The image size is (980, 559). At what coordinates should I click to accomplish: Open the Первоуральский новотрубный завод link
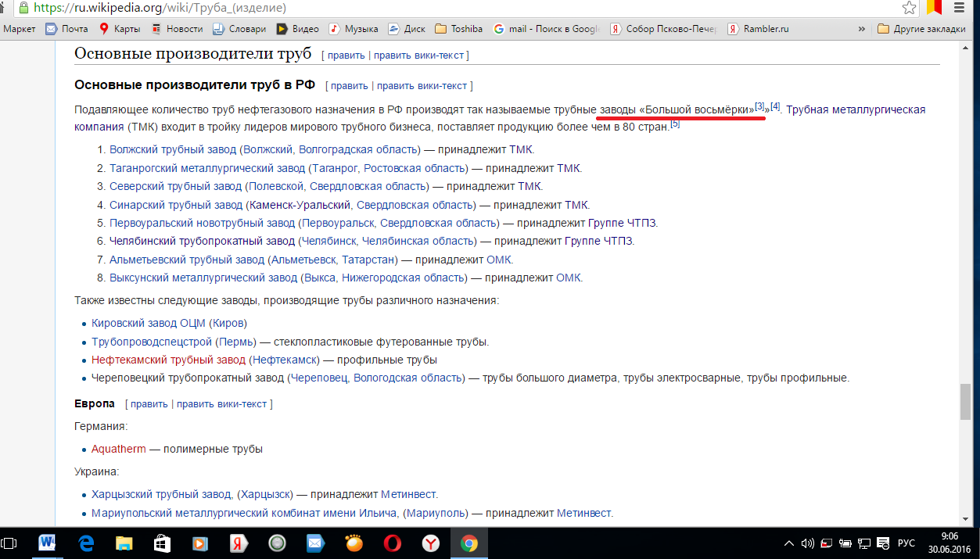point(202,223)
